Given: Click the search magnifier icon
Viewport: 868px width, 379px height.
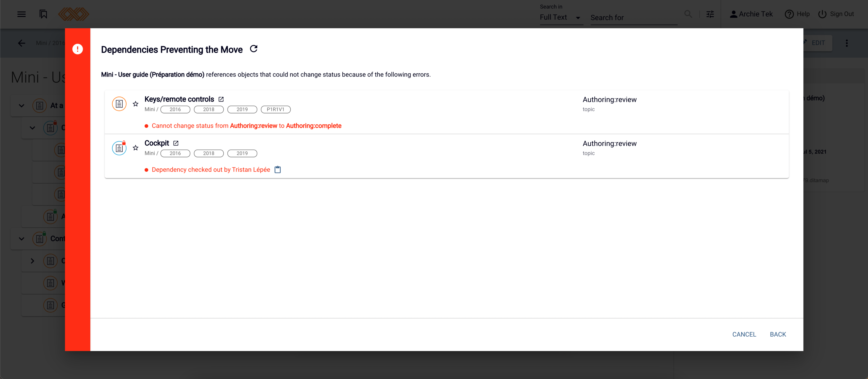Looking at the screenshot, I should [688, 14].
